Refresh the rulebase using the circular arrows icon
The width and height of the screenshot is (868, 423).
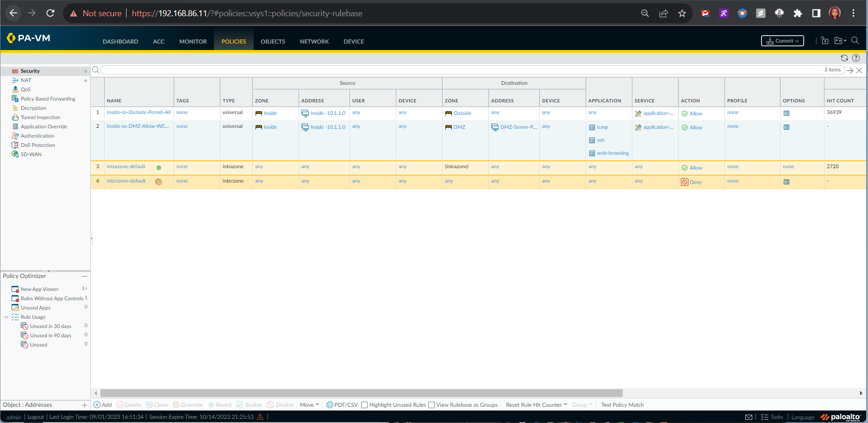pos(844,58)
